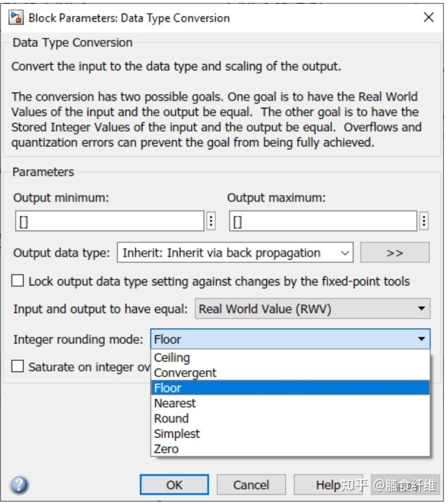Screen dimensions: 448x504
Task: Open the Output maximum options (three dots) button
Action: tap(425, 221)
